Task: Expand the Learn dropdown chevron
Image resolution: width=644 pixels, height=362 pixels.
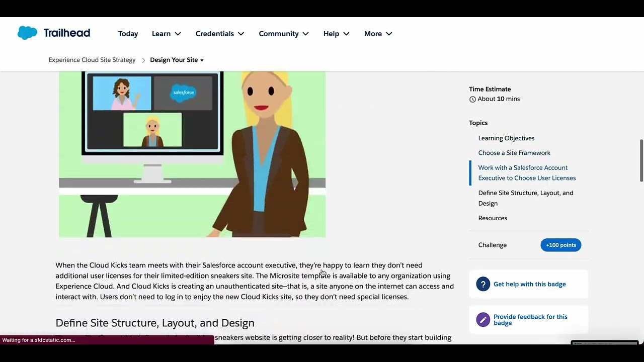Action: click(x=178, y=34)
